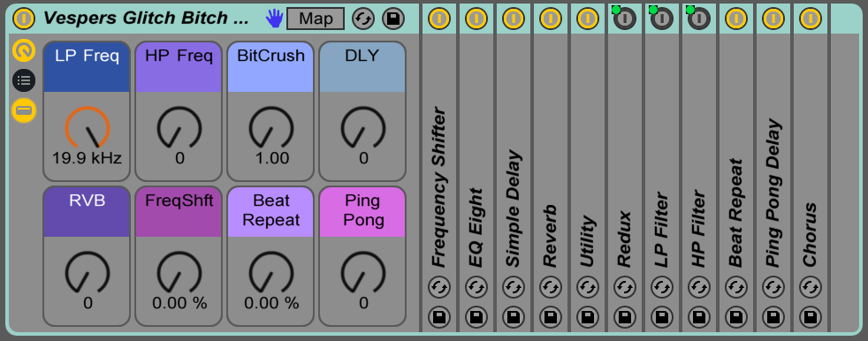Toggle the macro controls view button

click(x=24, y=51)
